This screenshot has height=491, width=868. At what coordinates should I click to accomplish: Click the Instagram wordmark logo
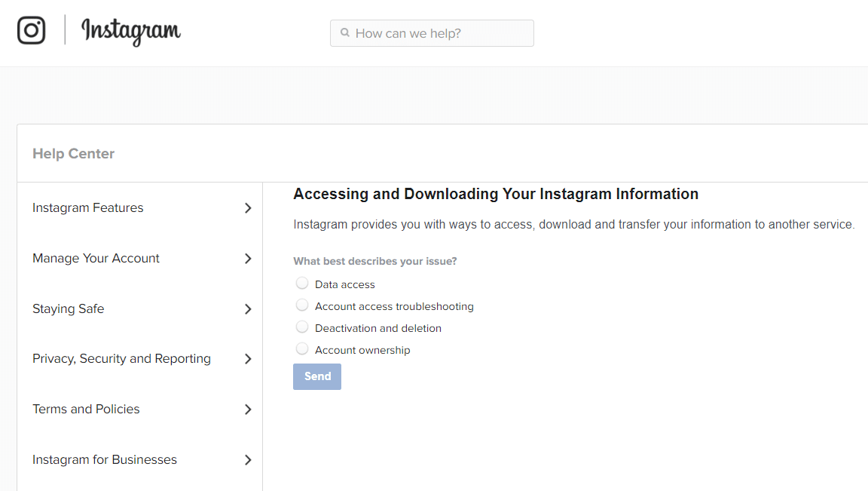click(x=131, y=31)
